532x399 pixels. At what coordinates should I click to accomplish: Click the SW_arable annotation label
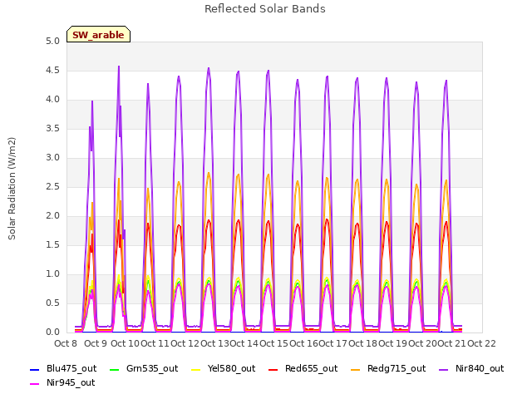pos(98,35)
